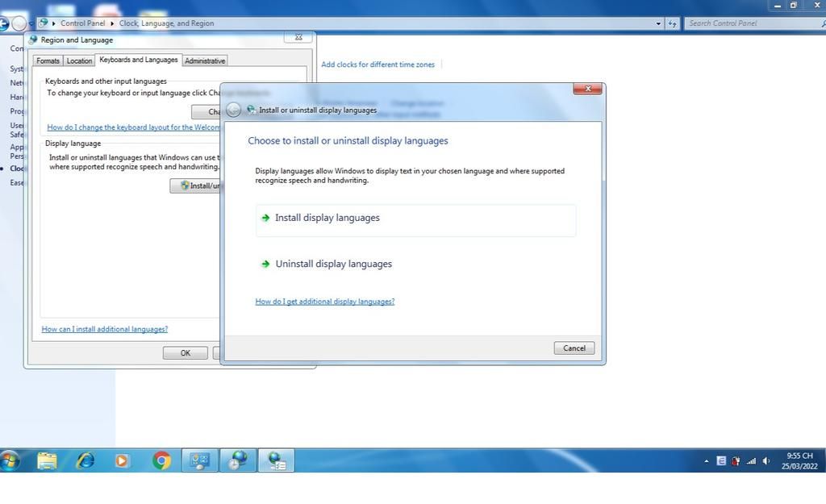Expand the address bar history dropdown
826x504 pixels.
click(658, 23)
